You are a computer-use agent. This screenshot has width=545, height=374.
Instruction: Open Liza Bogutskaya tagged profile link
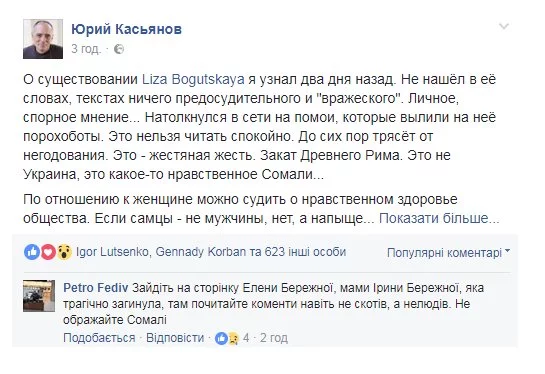point(193,80)
